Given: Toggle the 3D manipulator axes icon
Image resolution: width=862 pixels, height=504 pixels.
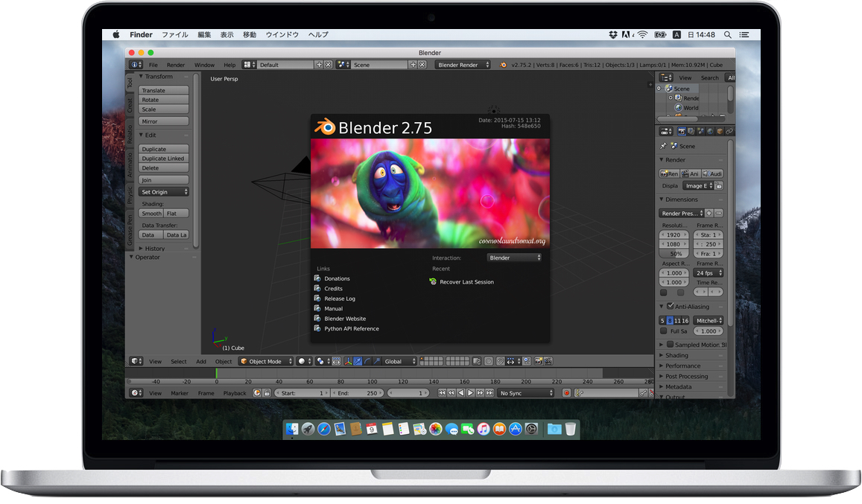Looking at the screenshot, I should tap(349, 361).
